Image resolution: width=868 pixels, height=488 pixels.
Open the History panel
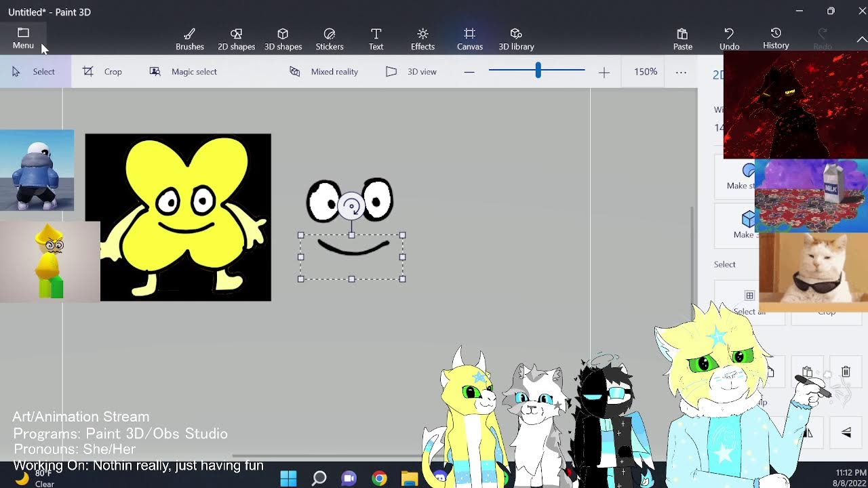tap(776, 39)
